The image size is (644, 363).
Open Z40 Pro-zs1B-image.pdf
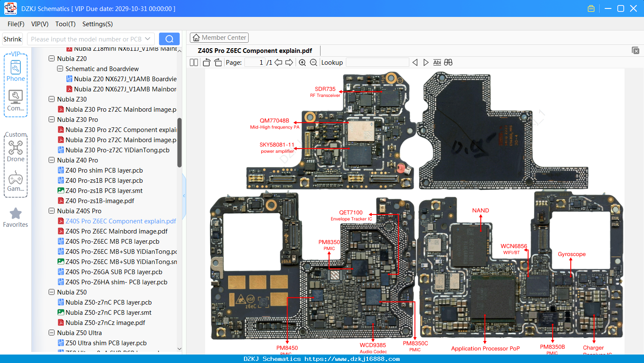pyautogui.click(x=96, y=201)
